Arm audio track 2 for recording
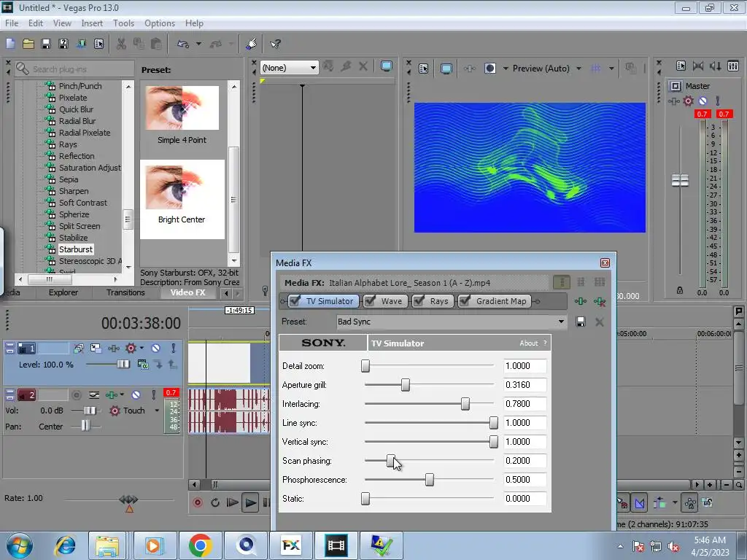The width and height of the screenshot is (747, 560). (76, 394)
